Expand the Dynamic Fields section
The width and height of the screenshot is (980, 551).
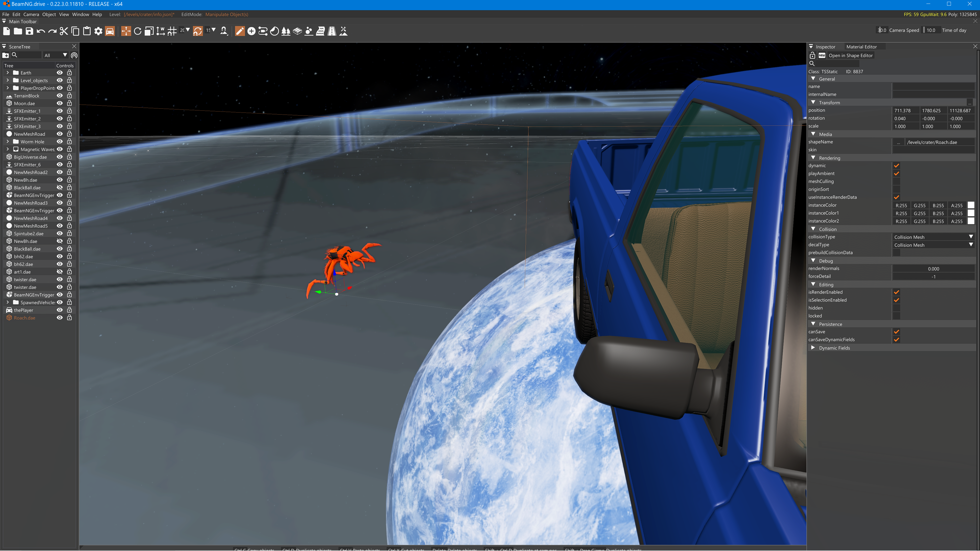(813, 347)
